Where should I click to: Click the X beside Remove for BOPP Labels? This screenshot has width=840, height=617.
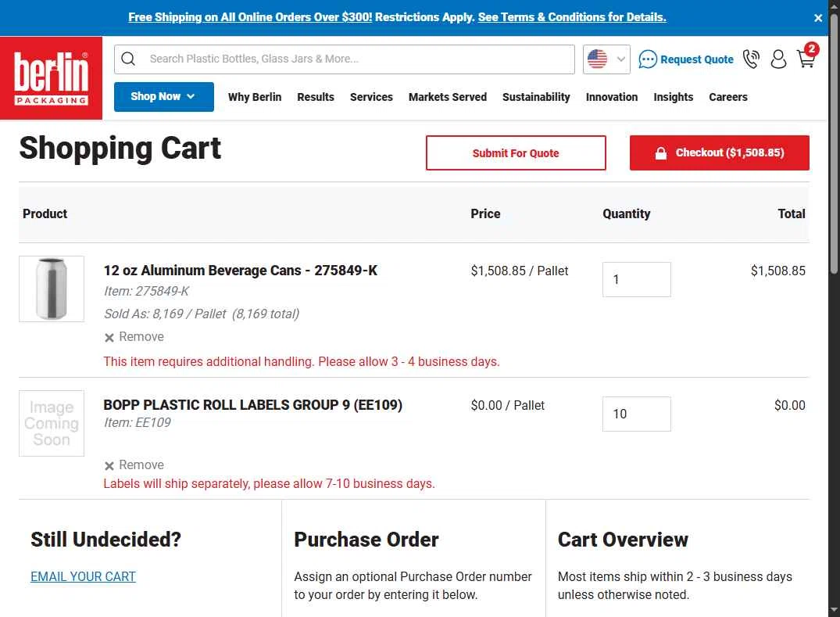(x=109, y=465)
